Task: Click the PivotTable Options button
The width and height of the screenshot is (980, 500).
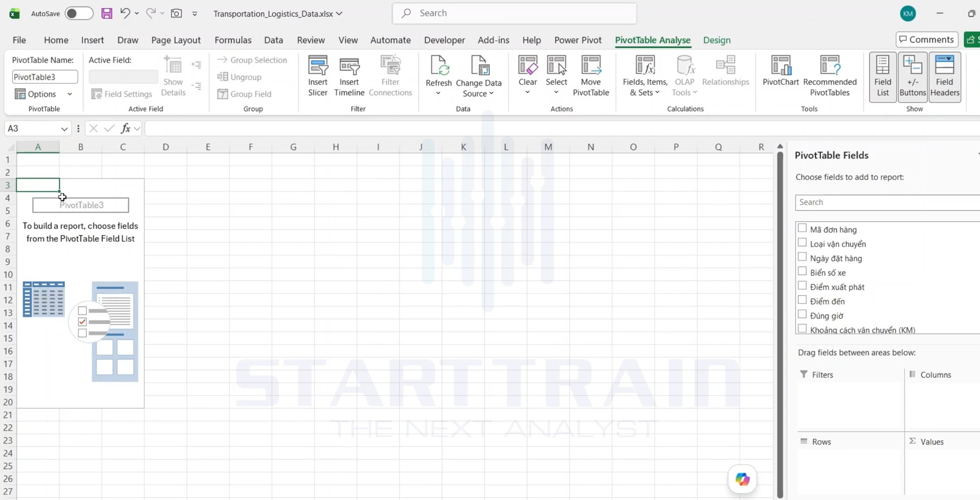Action: point(36,94)
